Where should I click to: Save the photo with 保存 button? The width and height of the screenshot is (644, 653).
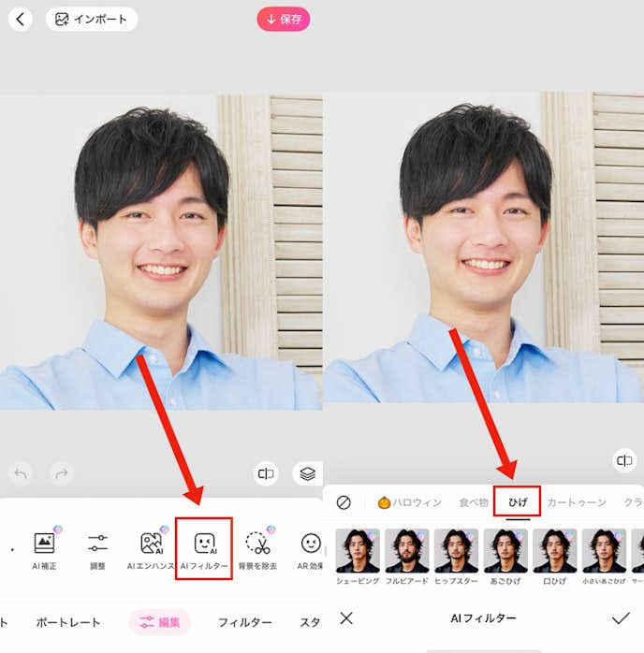[x=284, y=19]
